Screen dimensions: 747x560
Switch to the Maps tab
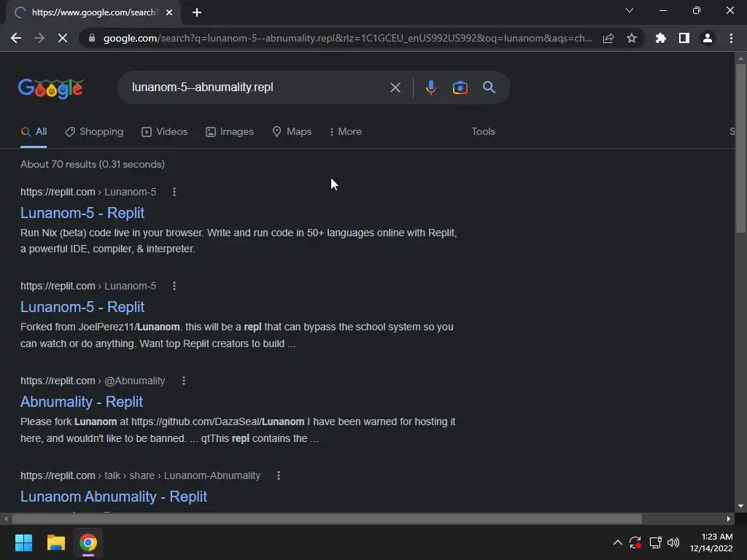(292, 132)
